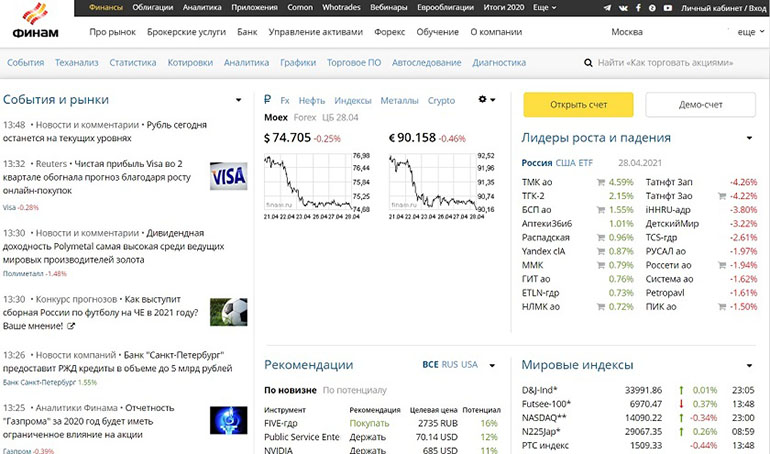Expand the lowercase еще menu near Москва
The width and height of the screenshot is (770, 454).
pos(751,32)
